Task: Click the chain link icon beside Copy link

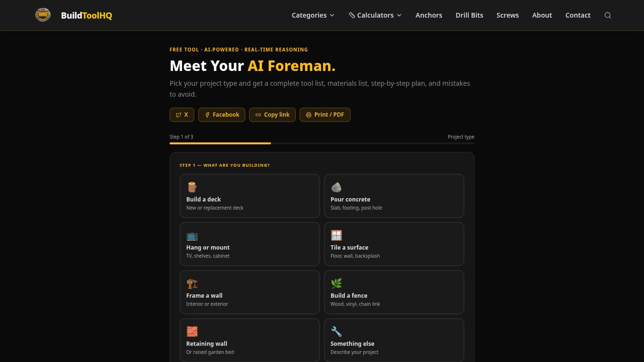Action: [x=258, y=115]
